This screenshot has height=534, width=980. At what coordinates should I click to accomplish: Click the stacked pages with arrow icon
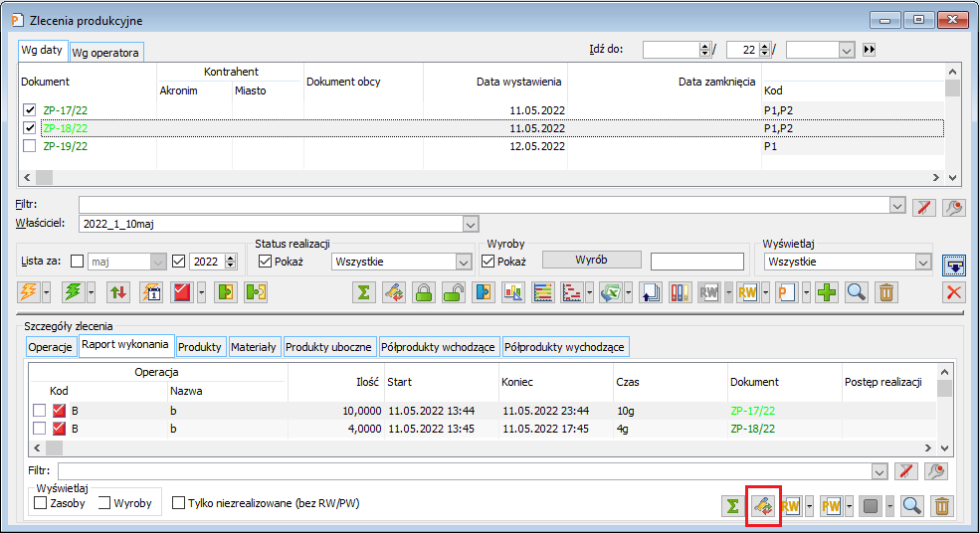651,292
